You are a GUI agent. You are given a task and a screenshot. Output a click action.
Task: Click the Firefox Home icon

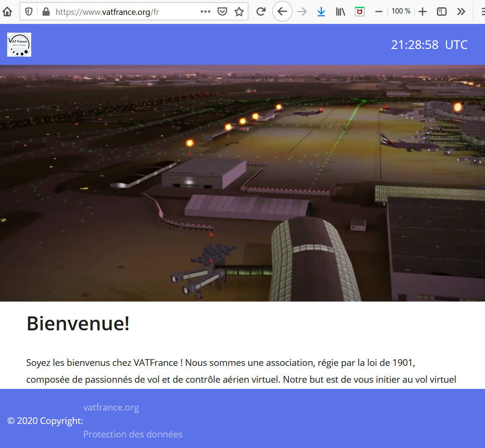tap(7, 12)
